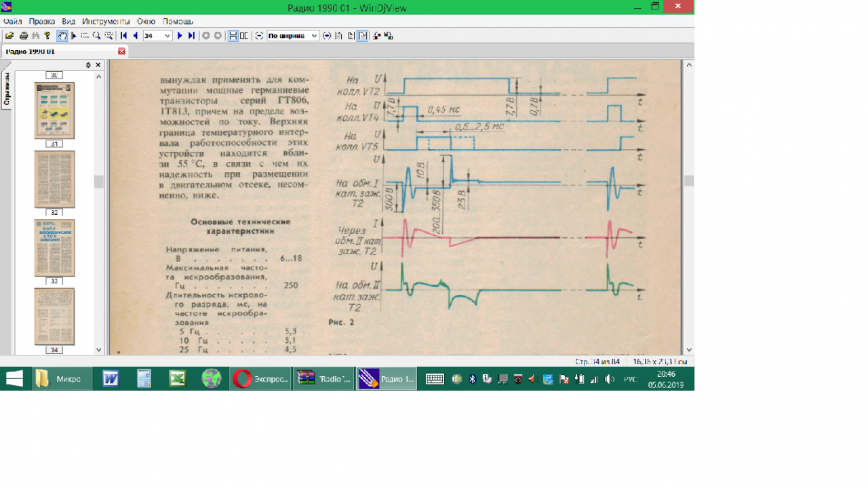Open Opera browser from the taskbar

click(x=261, y=379)
